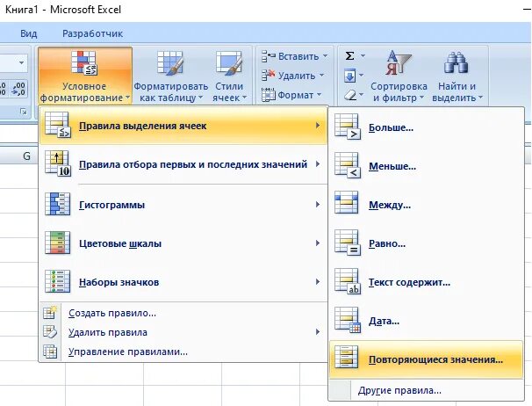Select Повторяющиеся значения... menu item
The width and height of the screenshot is (532, 406).
[x=427, y=359]
